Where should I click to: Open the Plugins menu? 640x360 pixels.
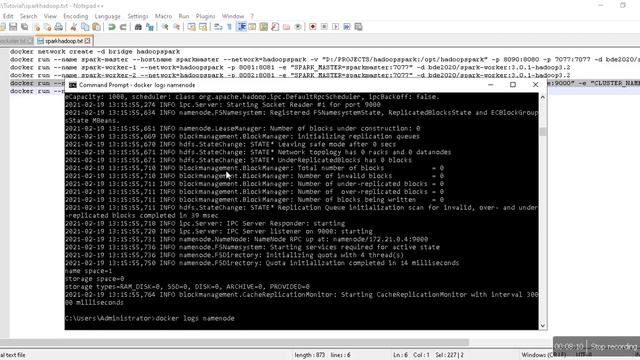(205, 16)
